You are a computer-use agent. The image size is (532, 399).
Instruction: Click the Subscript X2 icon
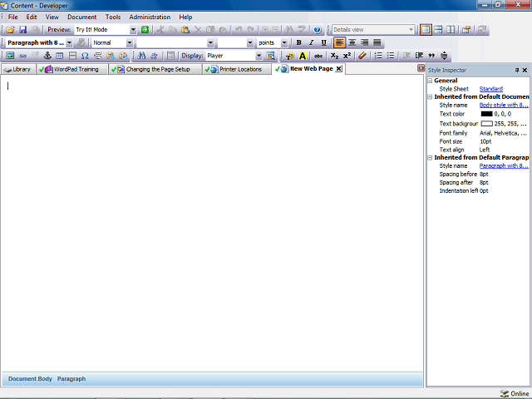pyautogui.click(x=334, y=56)
